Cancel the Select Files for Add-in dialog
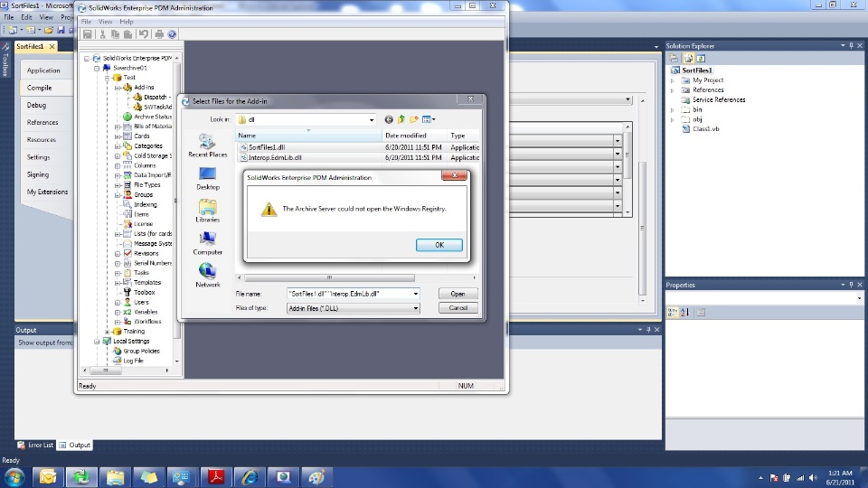The image size is (868, 488). [x=458, y=307]
